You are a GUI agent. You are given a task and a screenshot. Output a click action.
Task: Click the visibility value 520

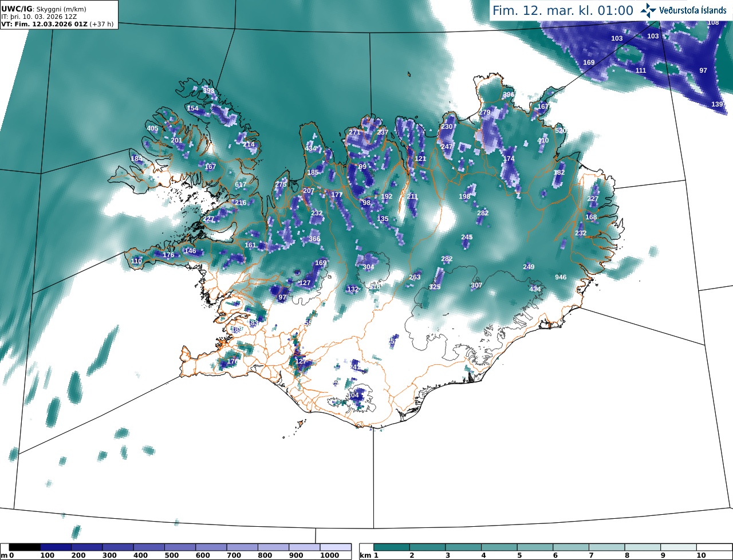pyautogui.click(x=561, y=131)
